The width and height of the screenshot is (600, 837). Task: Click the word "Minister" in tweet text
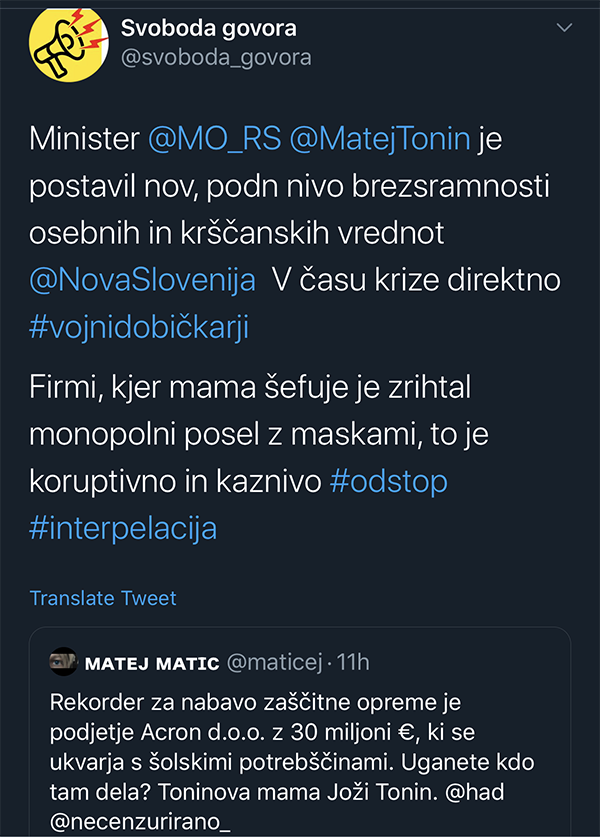pos(84,138)
